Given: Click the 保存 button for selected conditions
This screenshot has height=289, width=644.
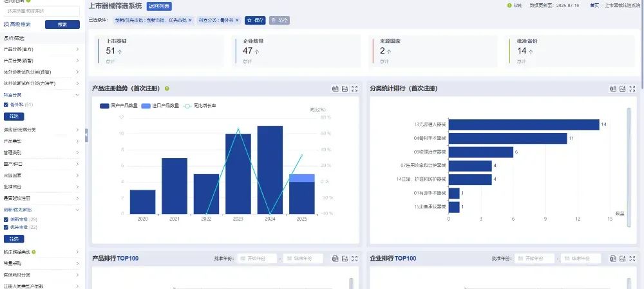Looking at the screenshot, I should tap(255, 21).
